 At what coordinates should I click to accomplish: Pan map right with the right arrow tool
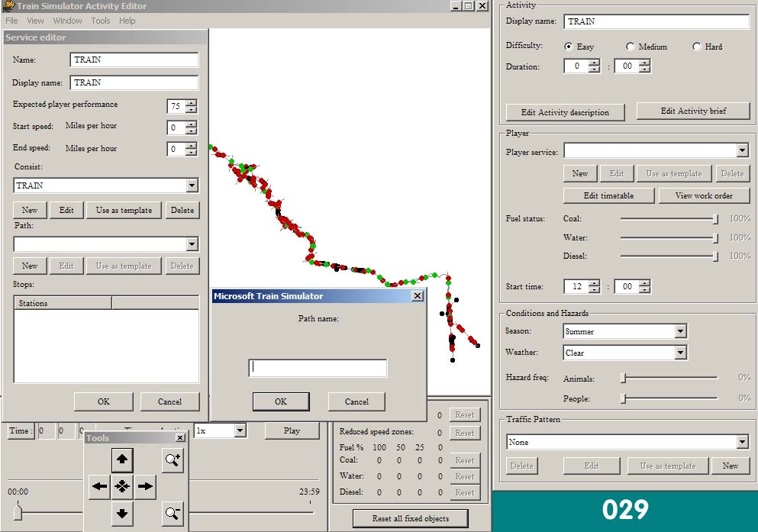coord(144,486)
